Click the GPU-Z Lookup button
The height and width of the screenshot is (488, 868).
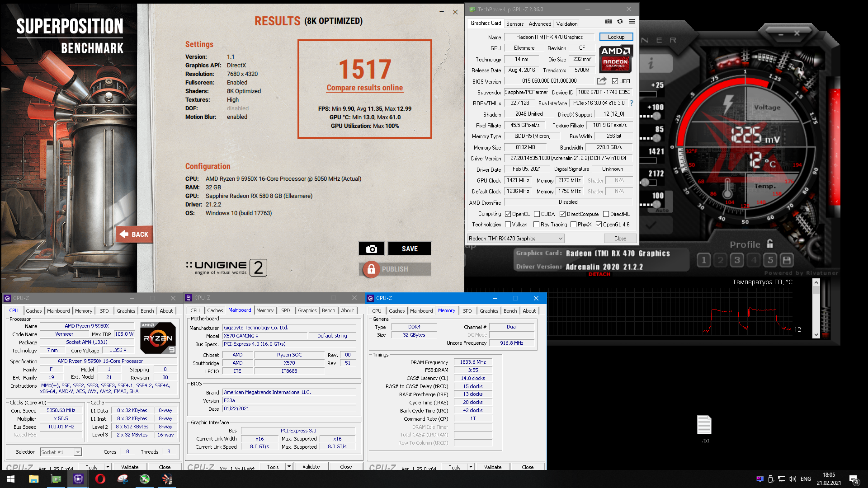coord(616,37)
